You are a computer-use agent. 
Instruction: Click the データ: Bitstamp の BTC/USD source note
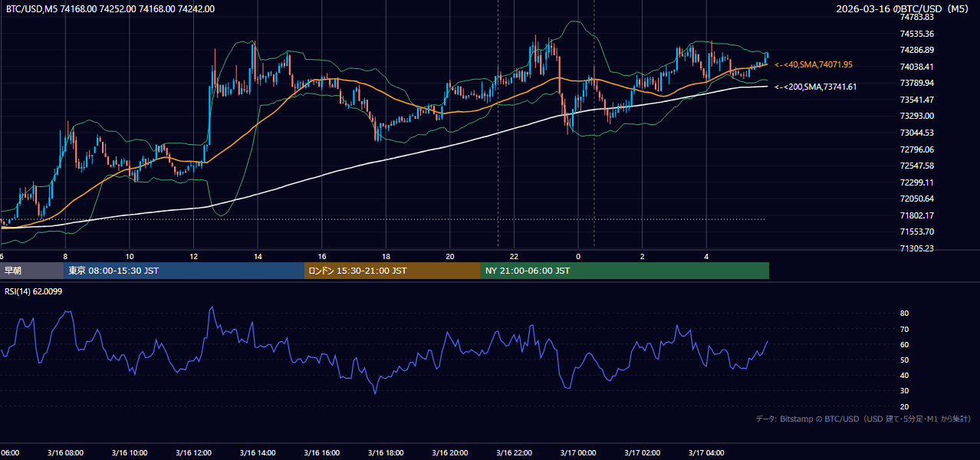click(863, 419)
